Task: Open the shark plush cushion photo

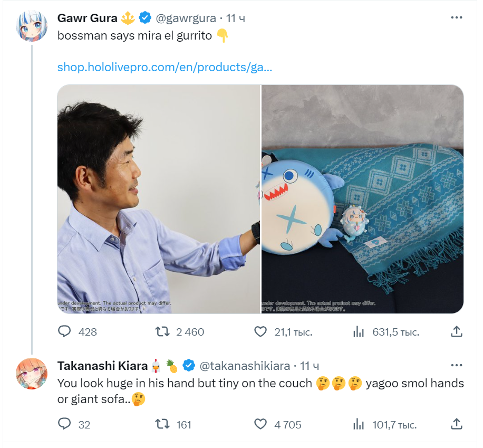Action: (x=363, y=199)
